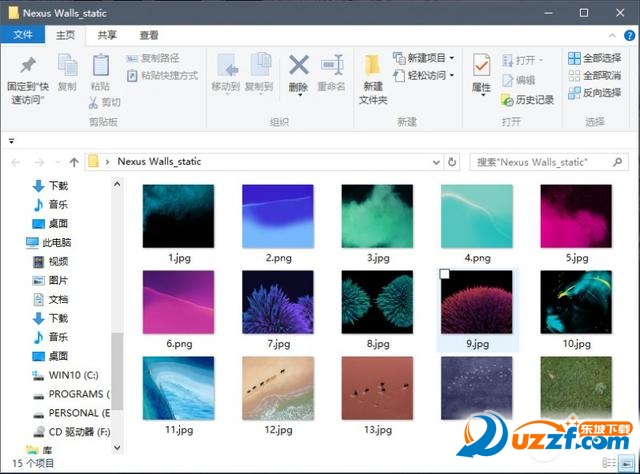Select the 7.jpg thumbnail

pyautogui.click(x=278, y=302)
